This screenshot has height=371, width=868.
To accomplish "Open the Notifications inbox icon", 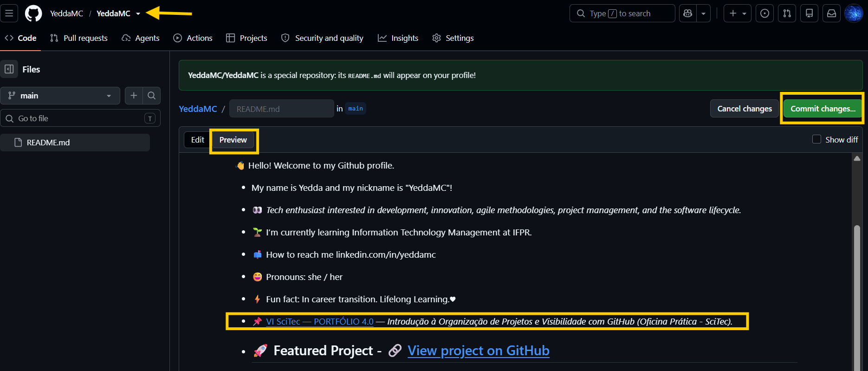I will pyautogui.click(x=832, y=13).
